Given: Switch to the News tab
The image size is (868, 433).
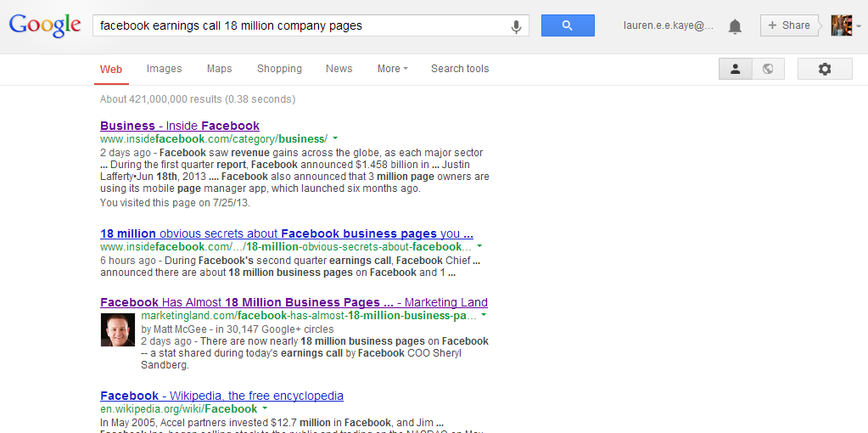Looking at the screenshot, I should (x=339, y=69).
